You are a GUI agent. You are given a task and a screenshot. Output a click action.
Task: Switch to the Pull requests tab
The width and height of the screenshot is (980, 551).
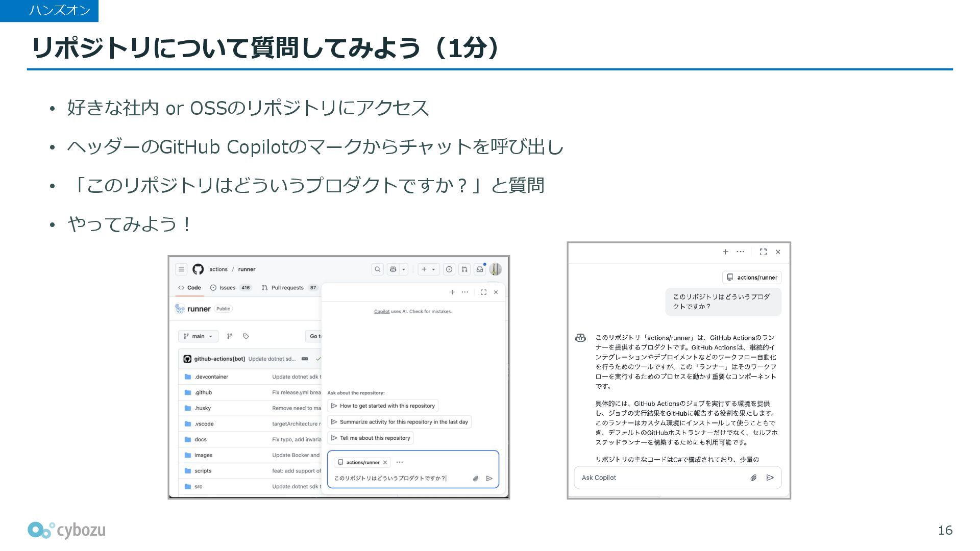(289, 288)
